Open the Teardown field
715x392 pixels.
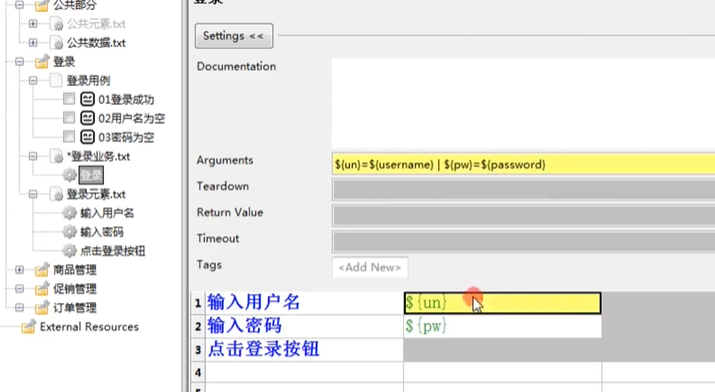[523, 190]
